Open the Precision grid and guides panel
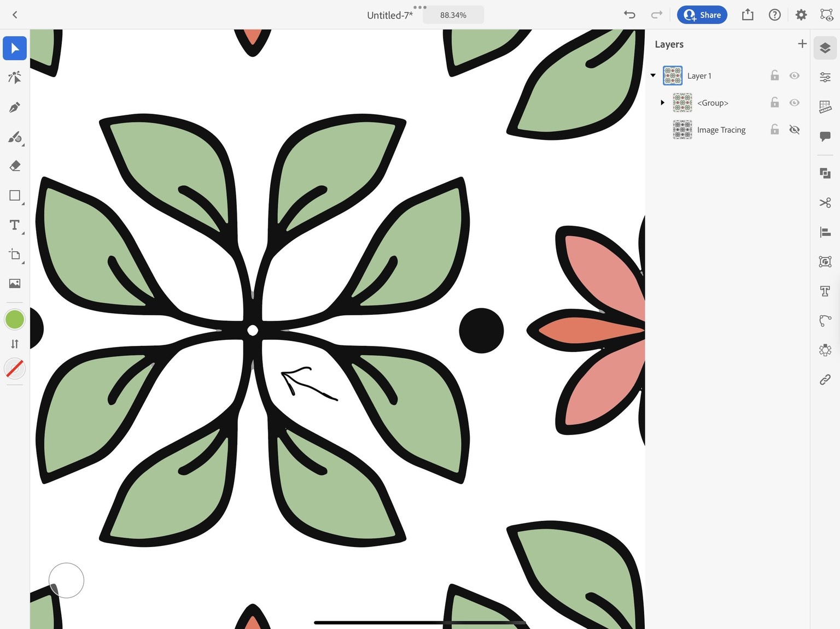840x629 pixels. click(x=825, y=107)
